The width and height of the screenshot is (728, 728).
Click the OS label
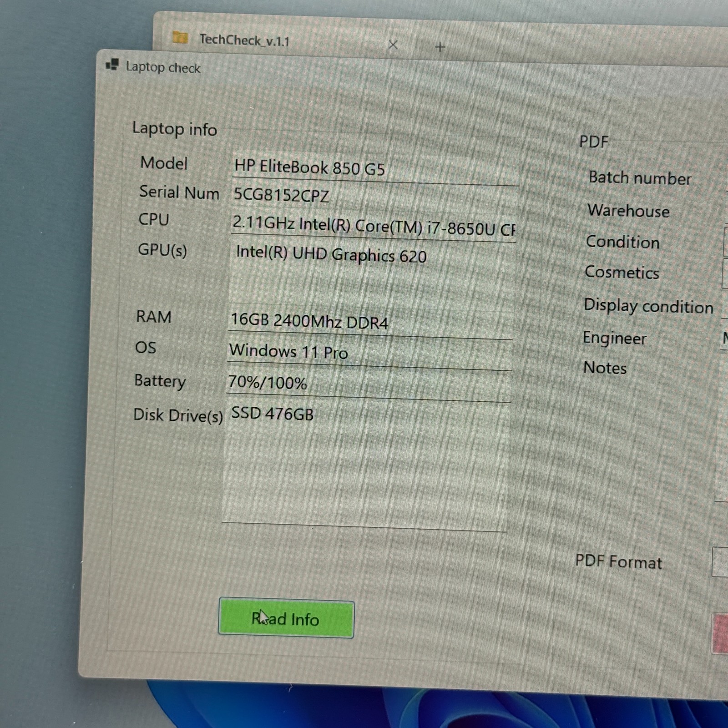146,348
